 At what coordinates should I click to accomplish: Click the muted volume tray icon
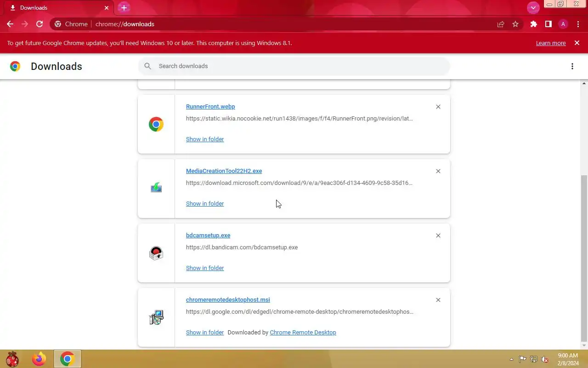pos(545,359)
